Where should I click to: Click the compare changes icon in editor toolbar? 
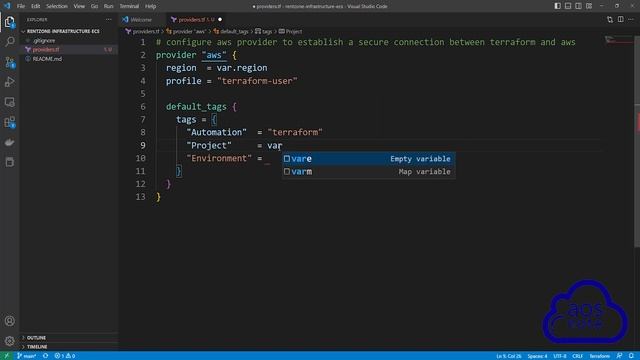point(610,20)
